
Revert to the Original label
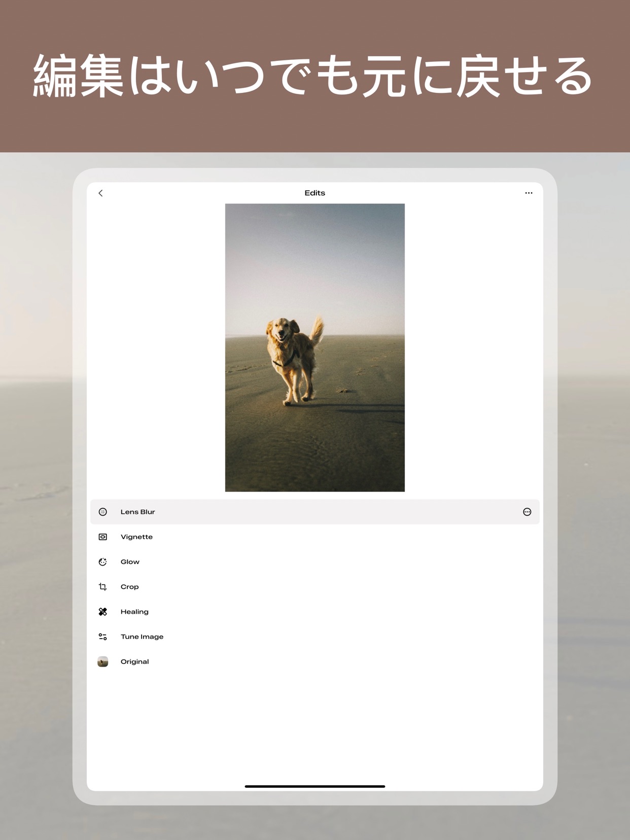coord(134,662)
